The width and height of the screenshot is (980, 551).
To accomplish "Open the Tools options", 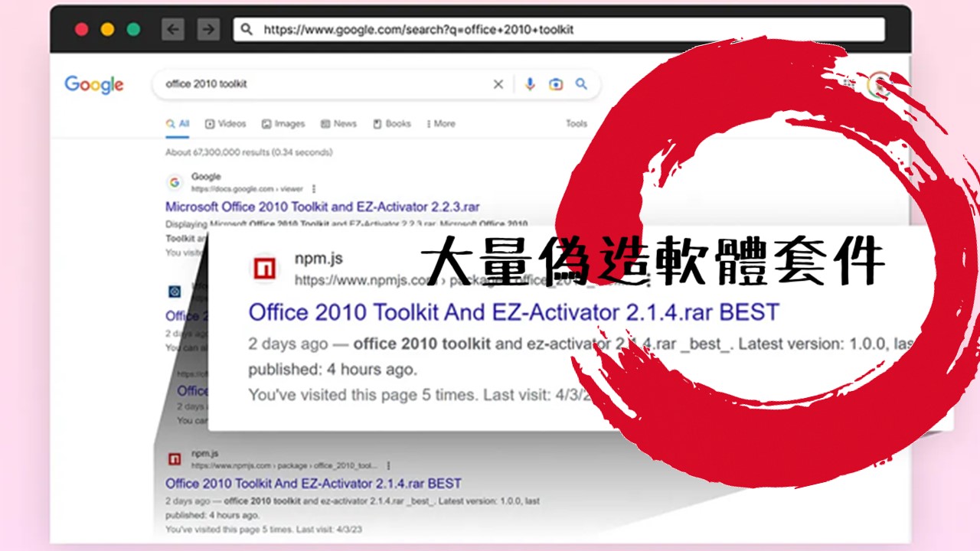I will [x=577, y=123].
